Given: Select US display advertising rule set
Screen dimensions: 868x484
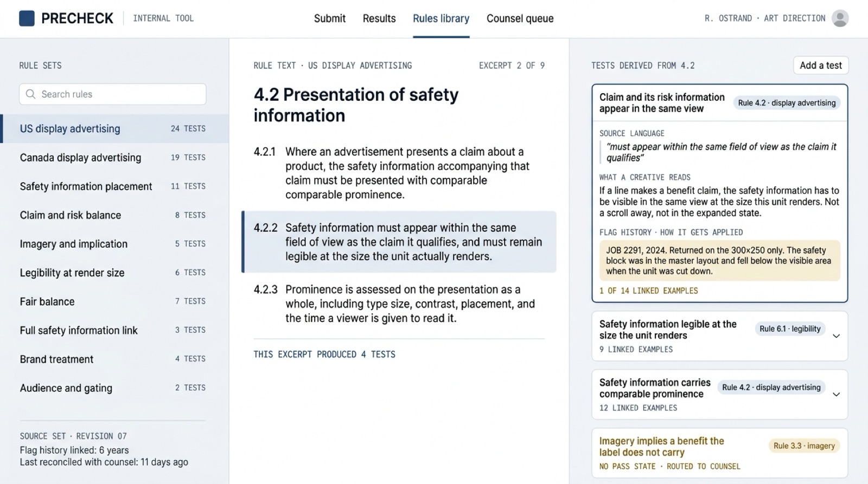Looking at the screenshot, I should click(114, 128).
